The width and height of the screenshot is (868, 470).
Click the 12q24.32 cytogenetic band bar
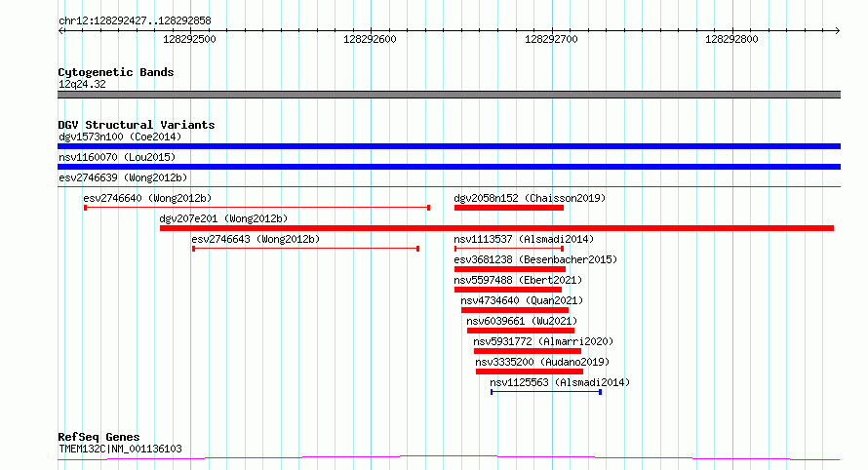(449, 95)
